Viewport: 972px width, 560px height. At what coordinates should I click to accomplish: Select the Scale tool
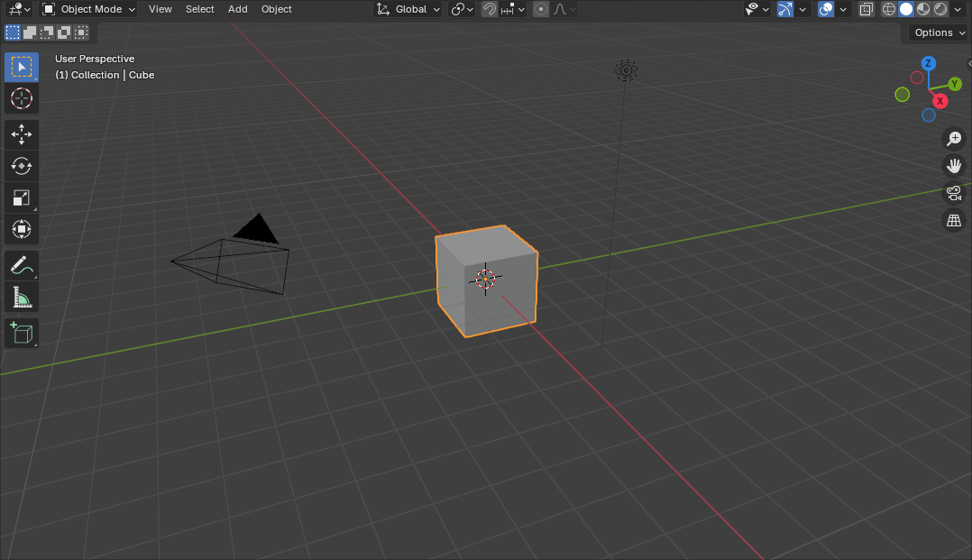click(22, 197)
